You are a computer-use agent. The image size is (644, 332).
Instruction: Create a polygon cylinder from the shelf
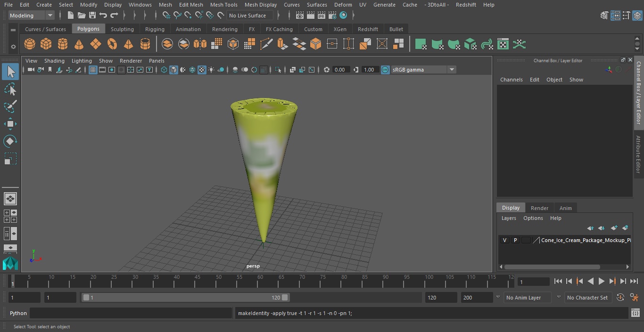(x=63, y=44)
